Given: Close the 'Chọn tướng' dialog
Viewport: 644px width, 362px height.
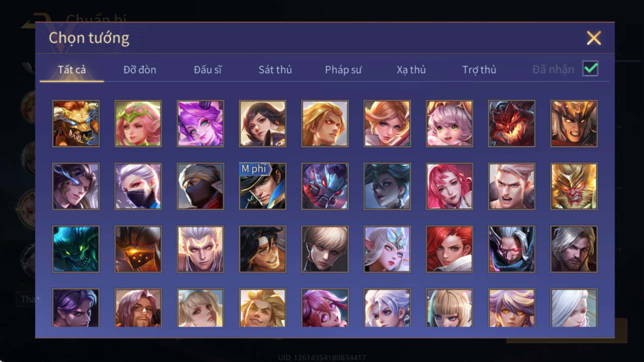Looking at the screenshot, I should click(594, 38).
